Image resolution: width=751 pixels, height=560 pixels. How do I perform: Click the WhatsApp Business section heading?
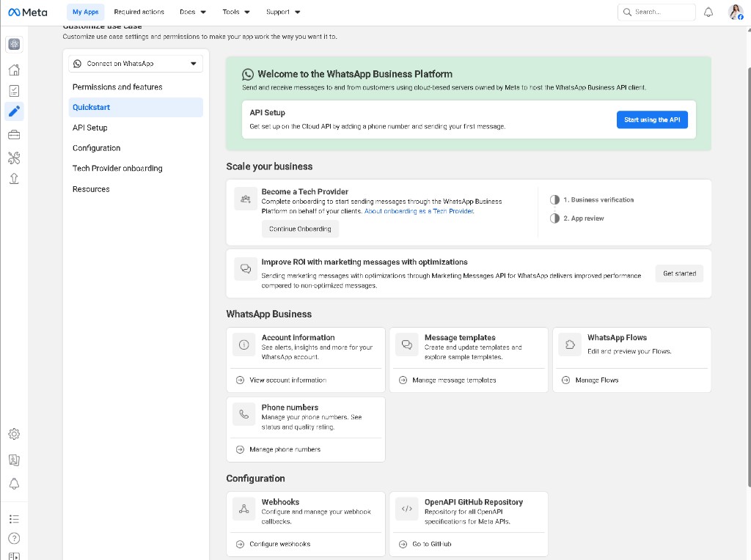pyautogui.click(x=268, y=314)
